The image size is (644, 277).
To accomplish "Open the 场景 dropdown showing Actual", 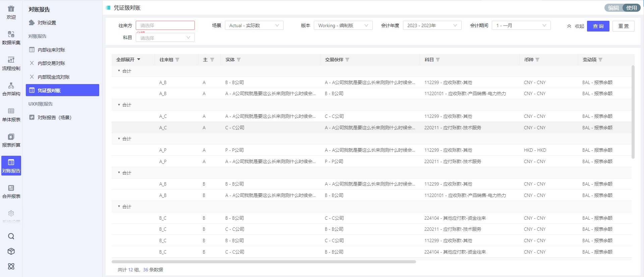I will 254,25.
